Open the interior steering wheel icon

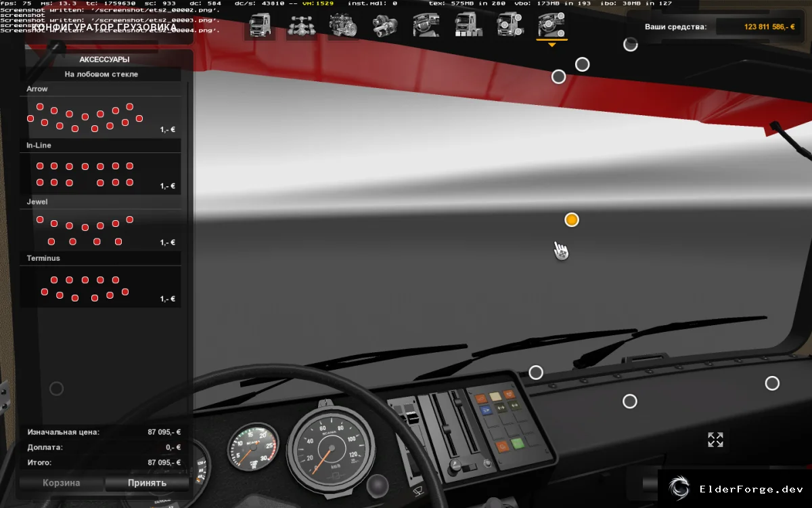click(426, 25)
